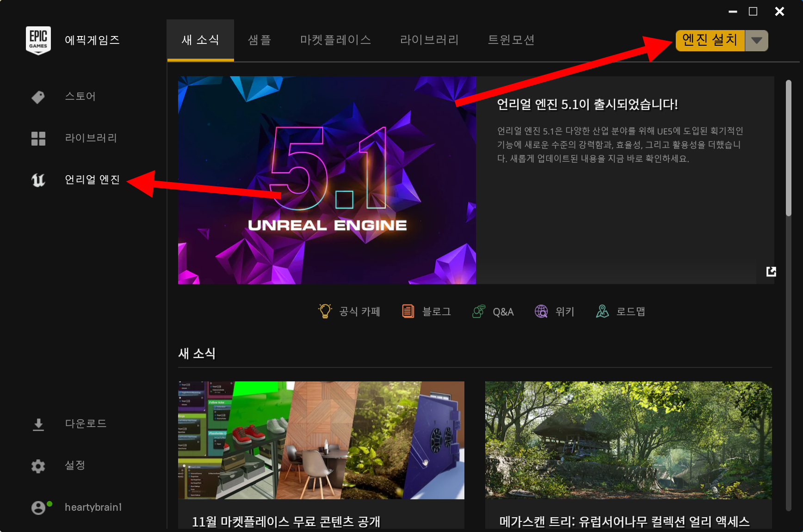This screenshot has height=532, width=803.
Task: Switch to the 샘플 tab
Action: [x=259, y=40]
